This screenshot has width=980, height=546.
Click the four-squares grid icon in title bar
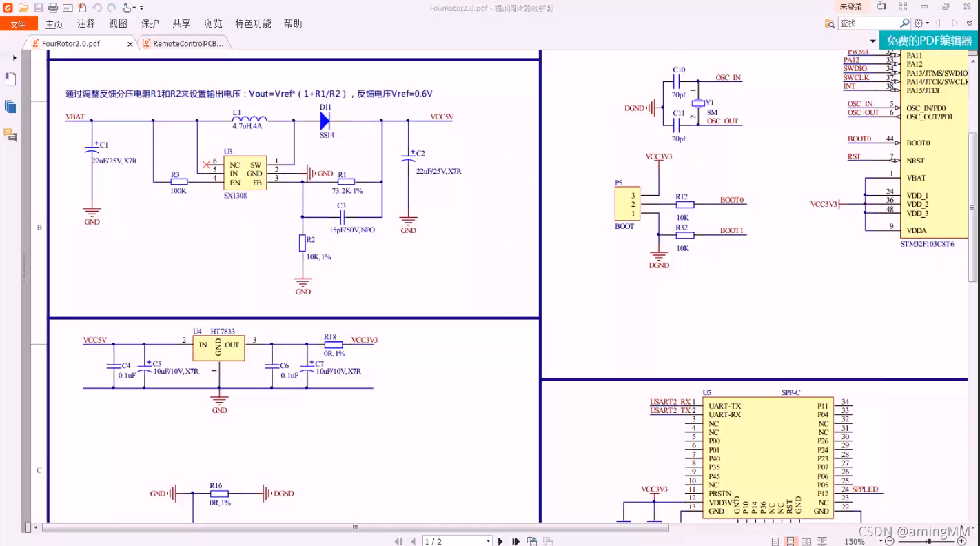pyautogui.click(x=903, y=7)
